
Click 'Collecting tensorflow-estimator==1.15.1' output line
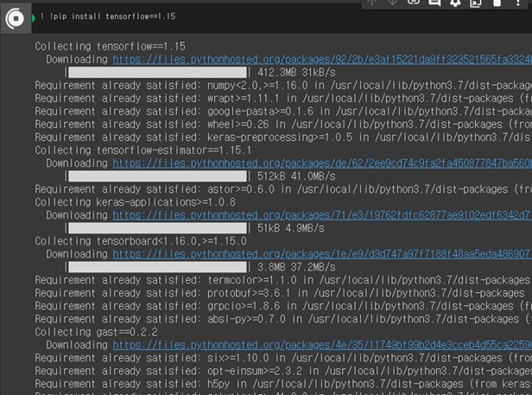(x=142, y=150)
